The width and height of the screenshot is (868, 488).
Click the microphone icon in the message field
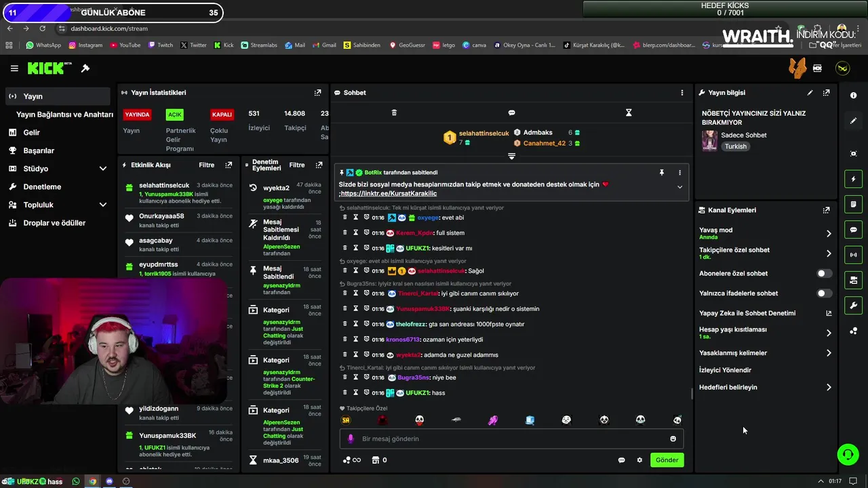[x=351, y=439]
